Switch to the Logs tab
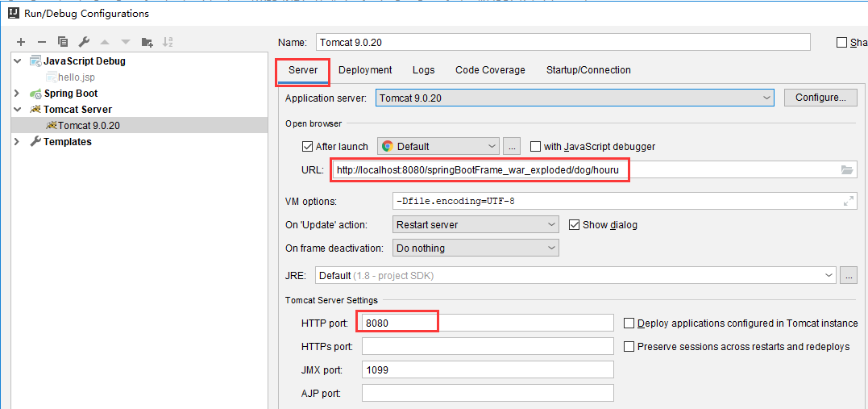Screen dimensions: 868x409 tap(423, 70)
